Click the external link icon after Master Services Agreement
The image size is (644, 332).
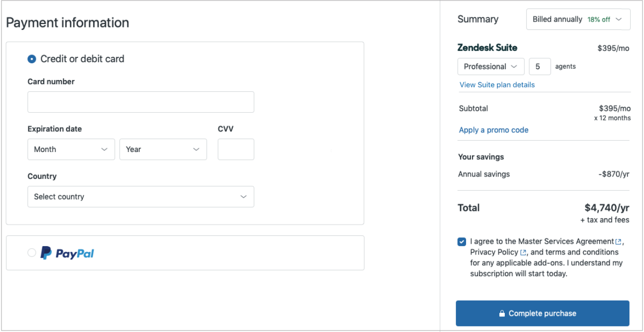pyautogui.click(x=619, y=242)
